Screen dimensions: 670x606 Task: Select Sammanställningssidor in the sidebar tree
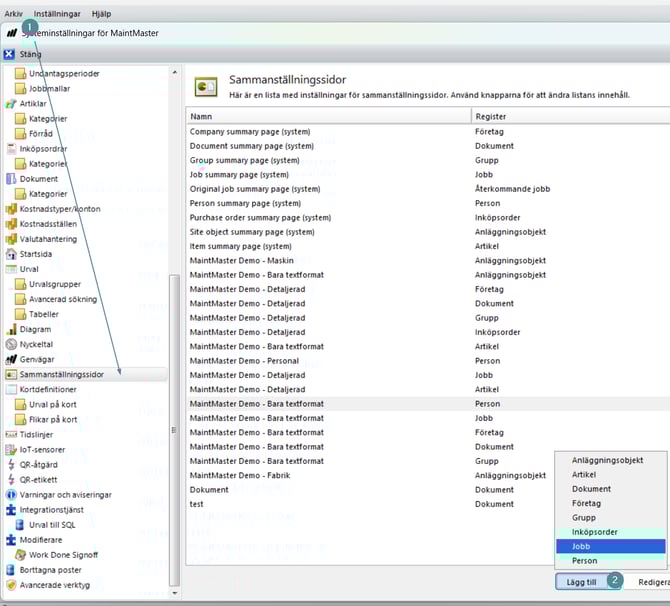[x=61, y=374]
